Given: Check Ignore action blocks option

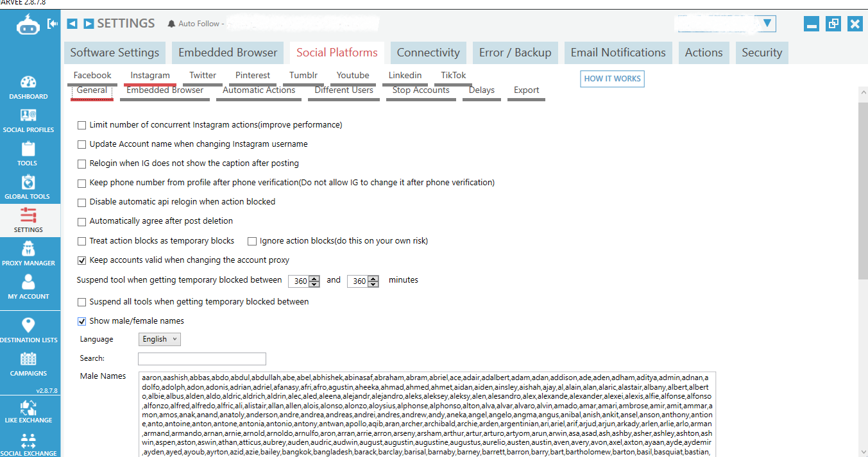Looking at the screenshot, I should (x=252, y=241).
